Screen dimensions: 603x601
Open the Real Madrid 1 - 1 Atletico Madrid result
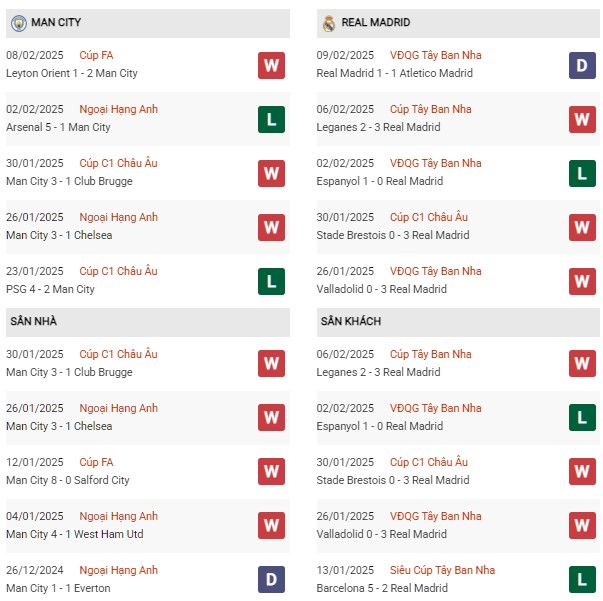click(x=395, y=73)
